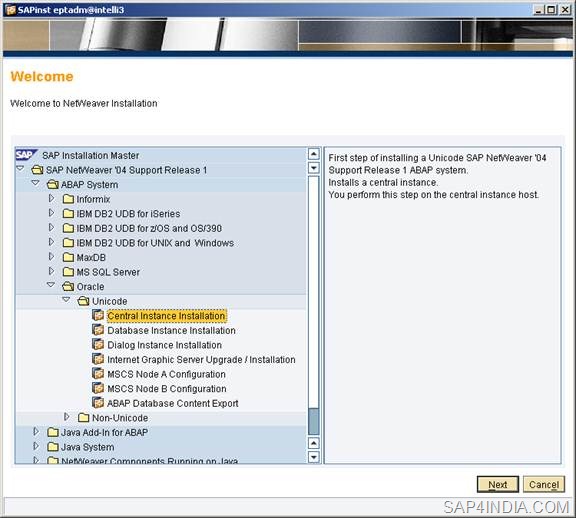This screenshot has height=518, width=576.
Task: Click the SAPinst title bar application icon
Action: pyautogui.click(x=11, y=10)
